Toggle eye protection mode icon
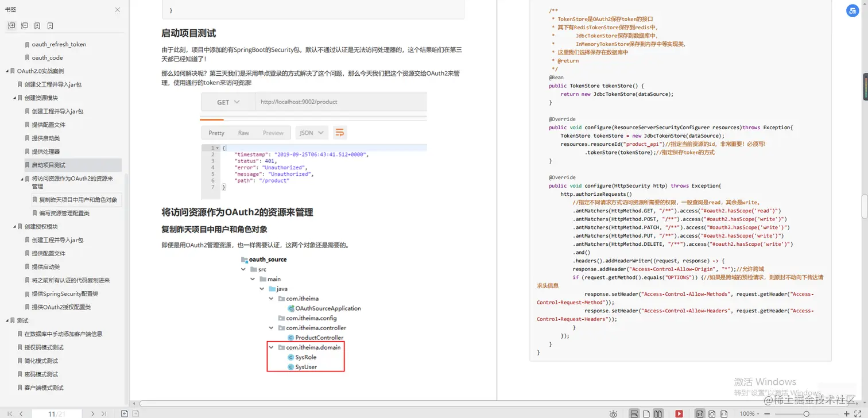868x418 pixels. (614, 414)
